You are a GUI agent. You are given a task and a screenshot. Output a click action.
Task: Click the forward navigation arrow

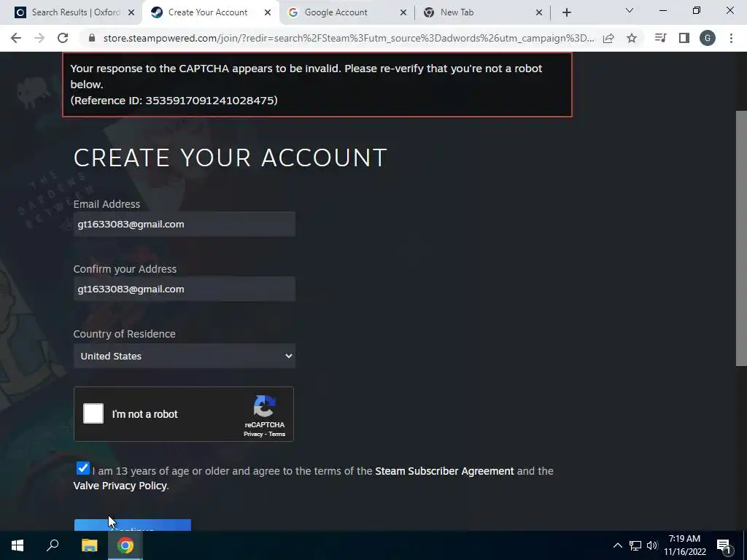[x=39, y=38]
